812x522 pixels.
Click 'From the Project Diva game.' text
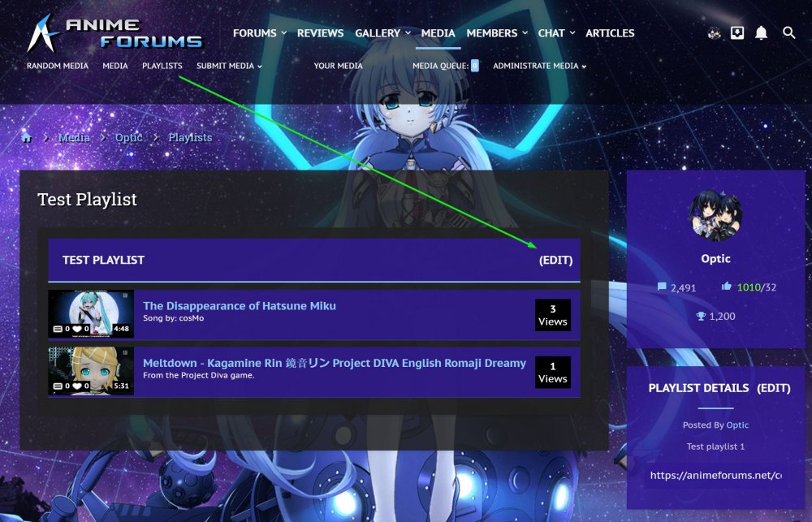pos(198,375)
